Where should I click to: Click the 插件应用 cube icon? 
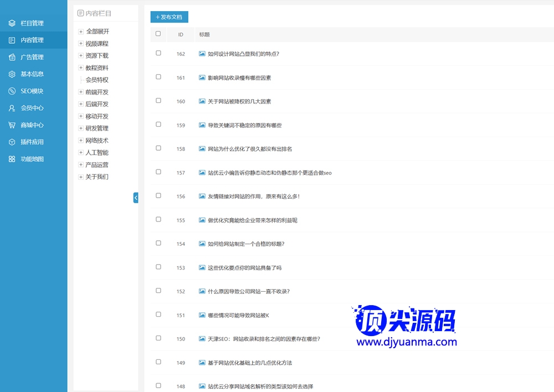coord(12,142)
